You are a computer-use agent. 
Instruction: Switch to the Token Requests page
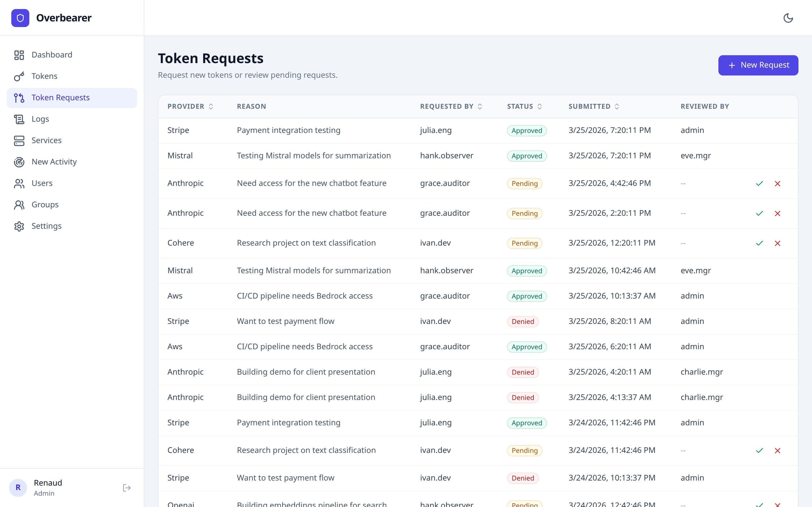[x=61, y=97]
